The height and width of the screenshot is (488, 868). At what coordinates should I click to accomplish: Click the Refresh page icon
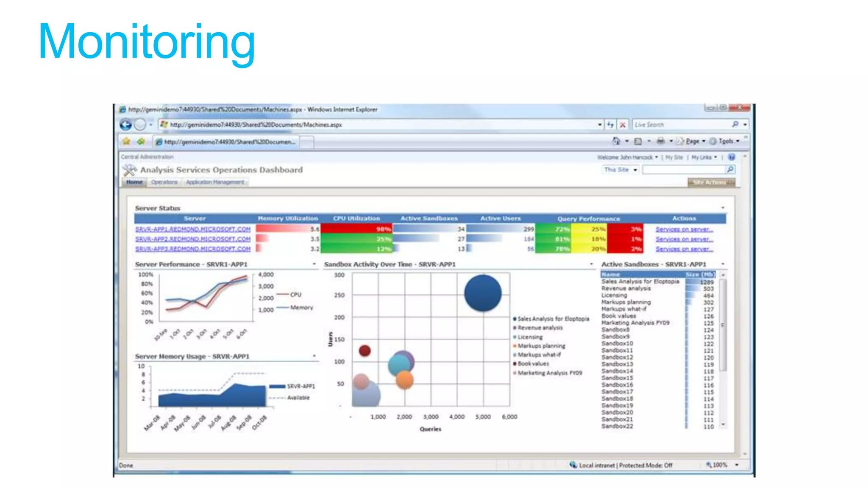point(610,125)
